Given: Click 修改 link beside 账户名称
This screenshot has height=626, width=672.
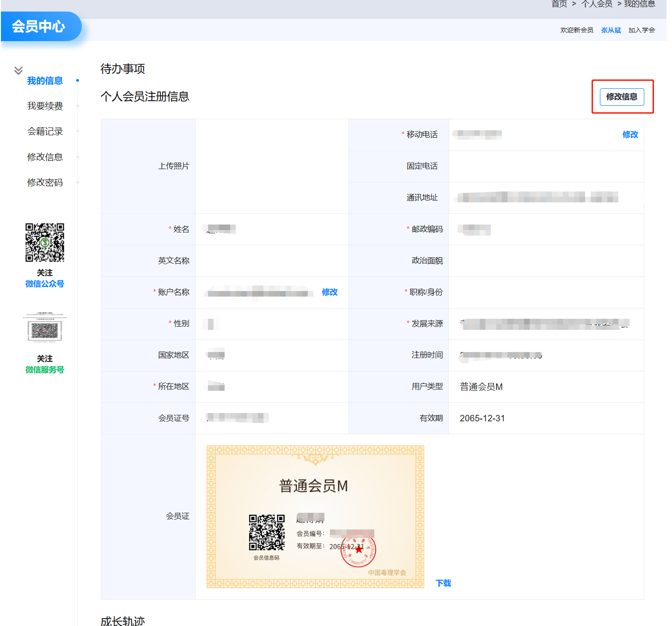Looking at the screenshot, I should [x=330, y=292].
